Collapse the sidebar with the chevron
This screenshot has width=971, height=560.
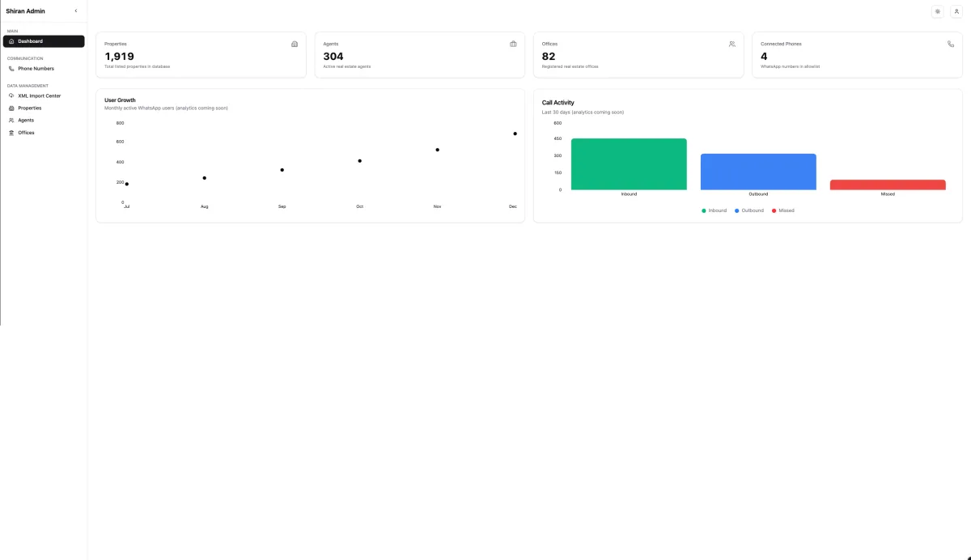tap(76, 11)
